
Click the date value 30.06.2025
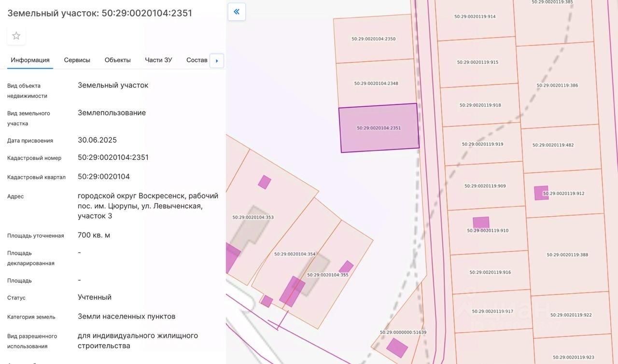click(97, 140)
